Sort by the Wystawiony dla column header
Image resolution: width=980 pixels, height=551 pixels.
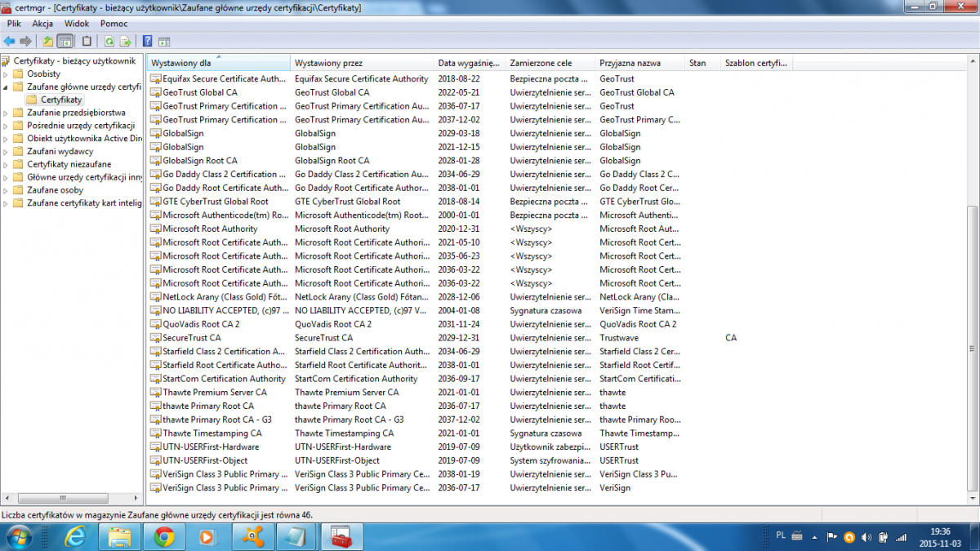point(219,63)
